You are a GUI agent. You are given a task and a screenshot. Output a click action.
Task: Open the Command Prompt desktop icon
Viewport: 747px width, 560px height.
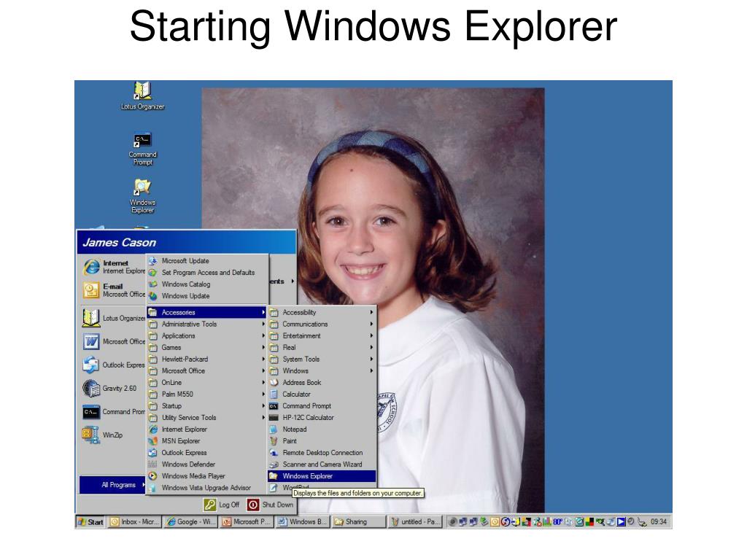[142, 149]
